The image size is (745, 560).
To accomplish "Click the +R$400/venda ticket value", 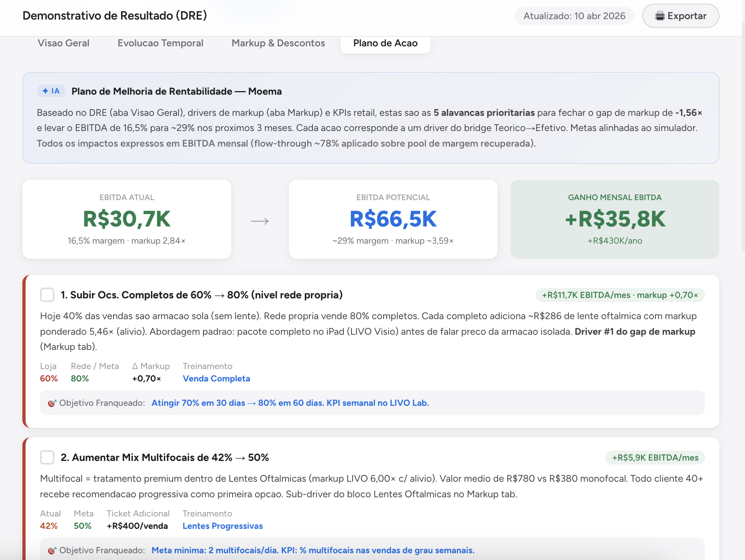I will [x=137, y=526].
